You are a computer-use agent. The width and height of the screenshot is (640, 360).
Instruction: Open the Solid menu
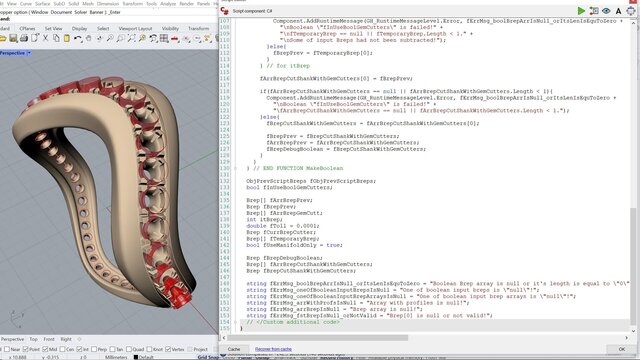click(73, 4)
